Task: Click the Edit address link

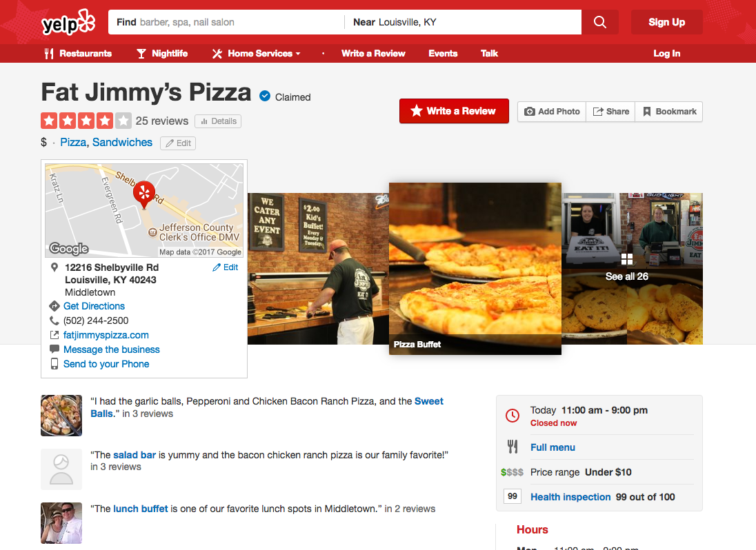Action: click(225, 267)
